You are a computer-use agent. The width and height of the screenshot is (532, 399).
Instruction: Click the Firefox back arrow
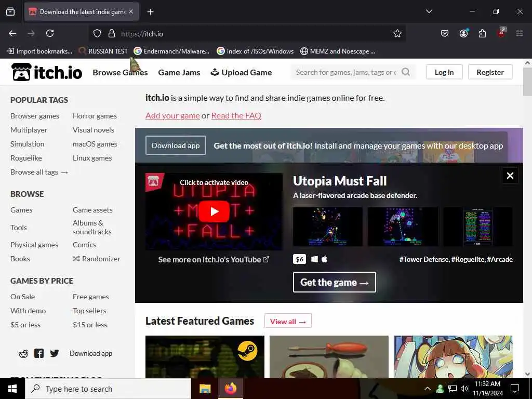(x=12, y=33)
